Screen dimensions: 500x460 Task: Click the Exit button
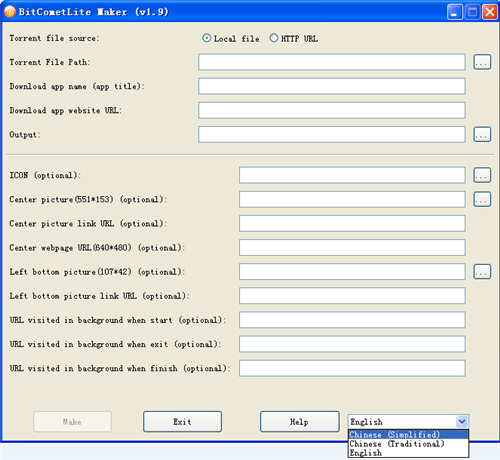pyautogui.click(x=182, y=422)
